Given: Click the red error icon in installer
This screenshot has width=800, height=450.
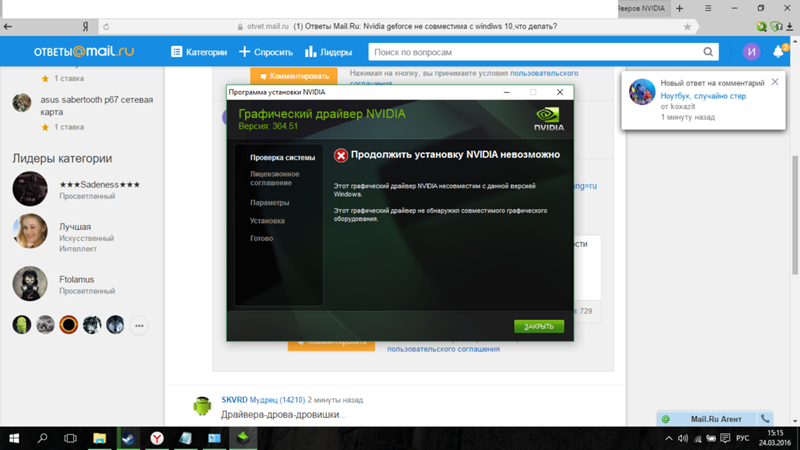Looking at the screenshot, I should click(341, 156).
